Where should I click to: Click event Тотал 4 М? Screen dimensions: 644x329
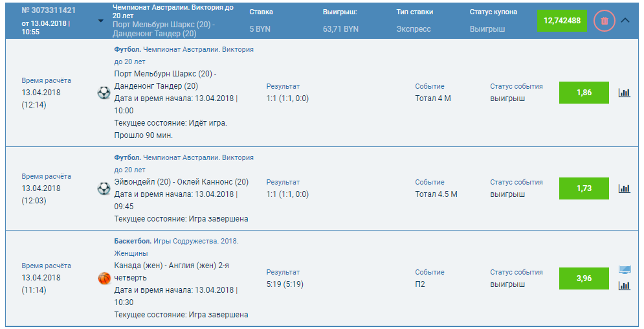(433, 98)
